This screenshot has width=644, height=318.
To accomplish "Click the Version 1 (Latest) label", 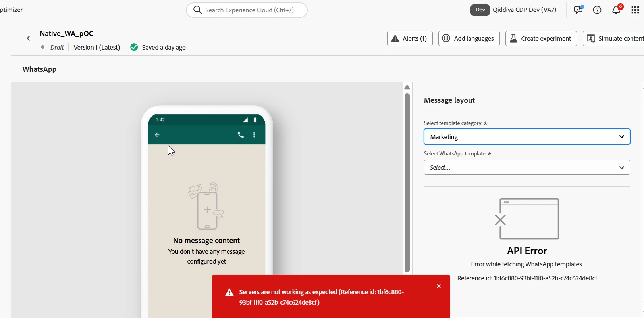I will [x=97, y=47].
